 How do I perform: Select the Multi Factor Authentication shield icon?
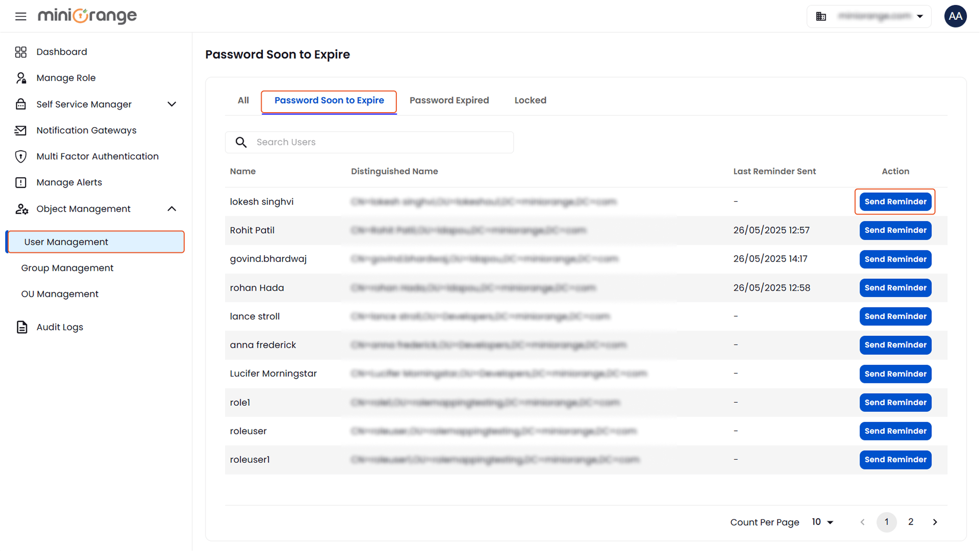[20, 156]
